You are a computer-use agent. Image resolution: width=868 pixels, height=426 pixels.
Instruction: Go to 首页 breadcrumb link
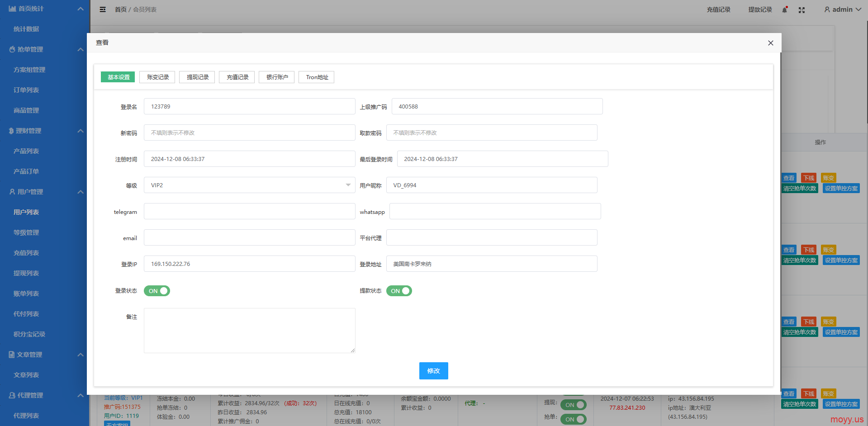point(120,9)
